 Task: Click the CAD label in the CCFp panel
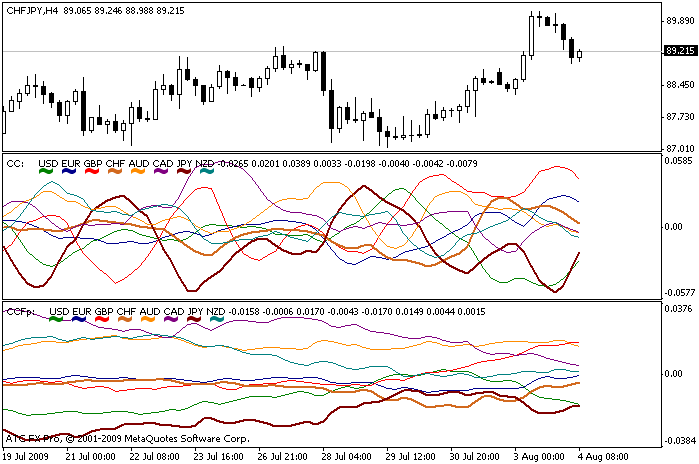[173, 312]
